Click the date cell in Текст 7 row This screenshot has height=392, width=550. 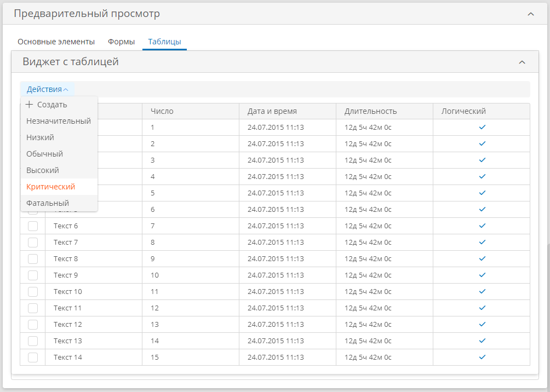pyautogui.click(x=287, y=243)
